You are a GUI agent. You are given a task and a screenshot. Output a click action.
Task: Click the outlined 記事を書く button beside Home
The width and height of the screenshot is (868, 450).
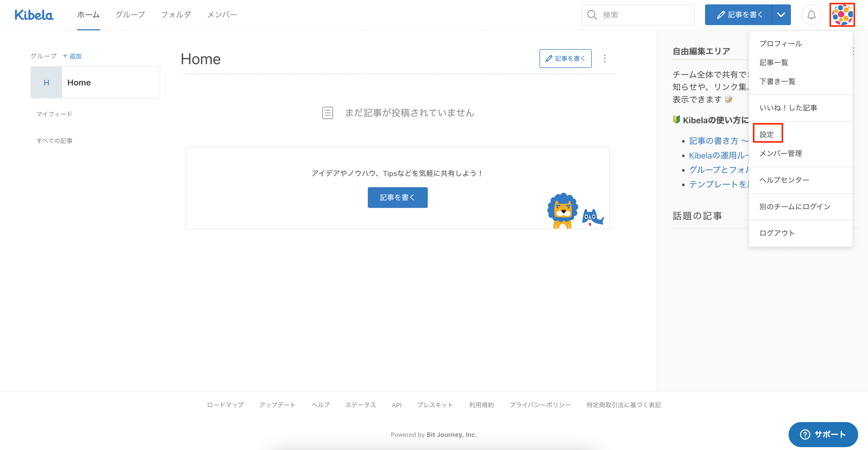[x=565, y=59]
